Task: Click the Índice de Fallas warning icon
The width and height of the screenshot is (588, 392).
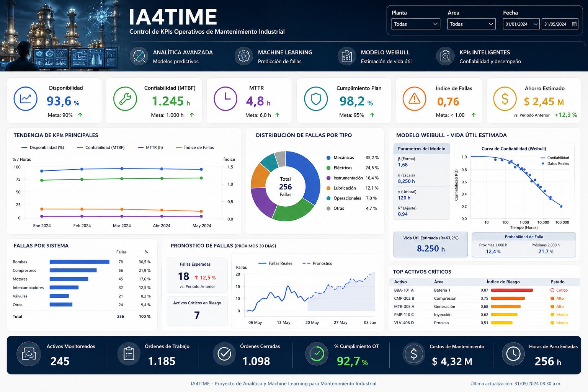Action: click(x=415, y=99)
